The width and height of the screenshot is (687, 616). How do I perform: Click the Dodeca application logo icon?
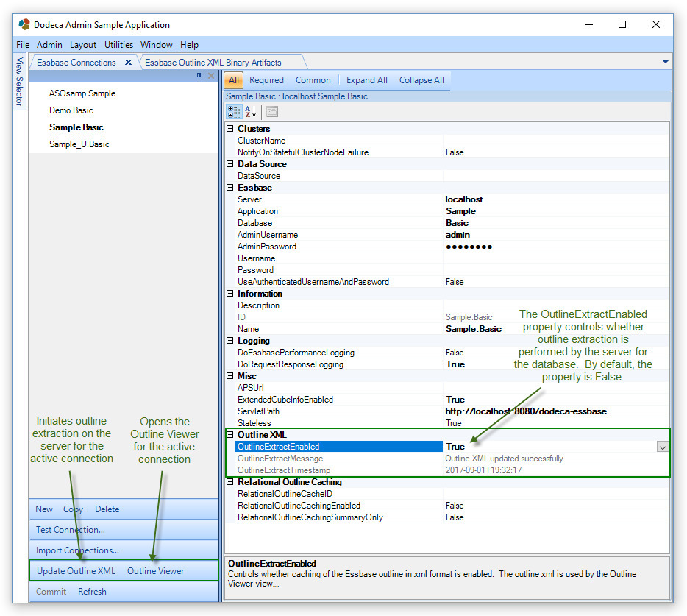(24, 24)
